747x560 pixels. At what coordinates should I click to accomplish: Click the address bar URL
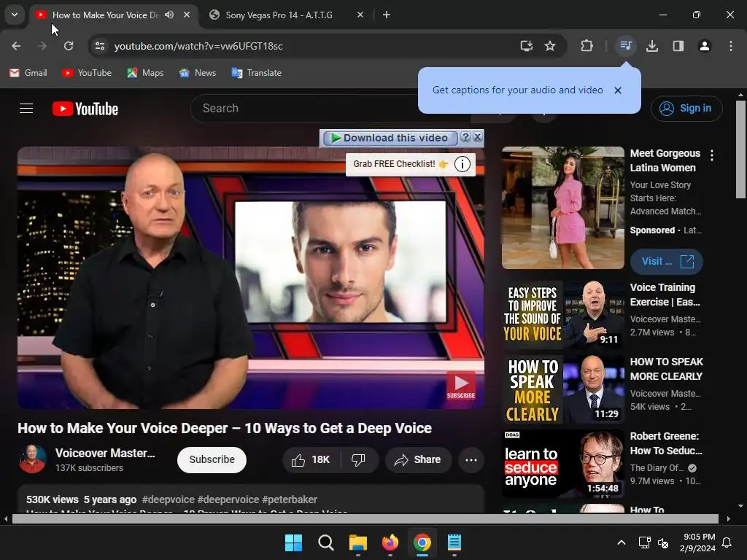click(198, 46)
